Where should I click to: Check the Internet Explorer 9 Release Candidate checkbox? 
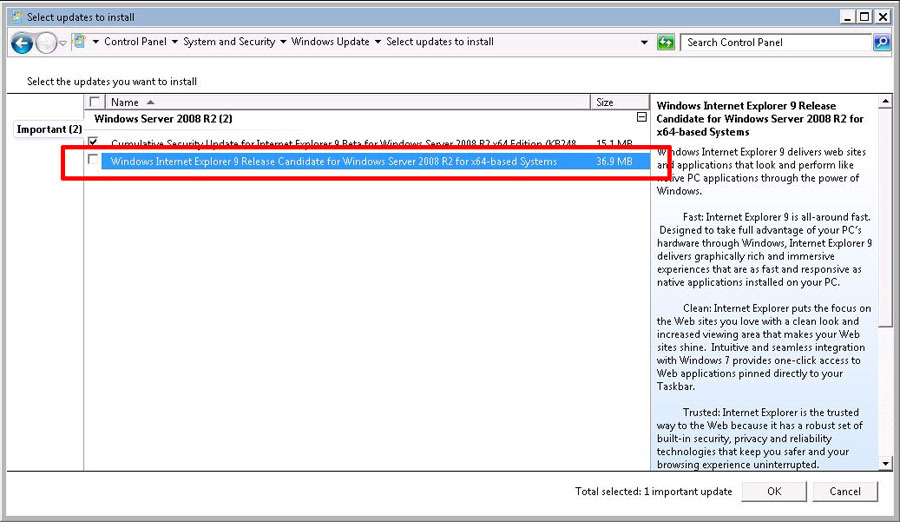point(93,159)
